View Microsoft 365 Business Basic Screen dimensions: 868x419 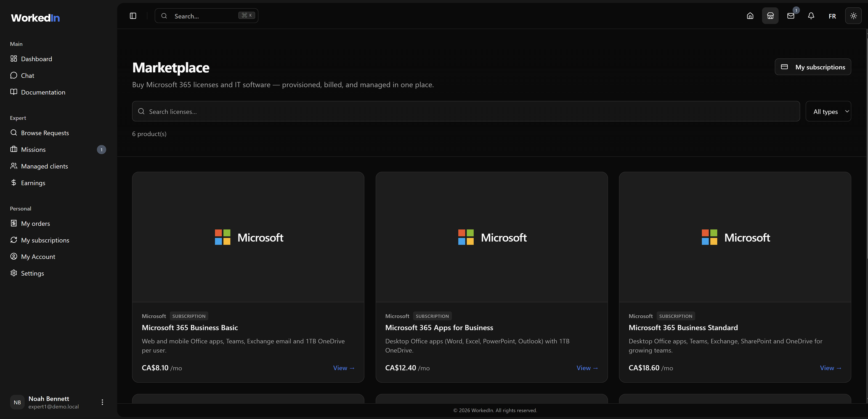344,368
